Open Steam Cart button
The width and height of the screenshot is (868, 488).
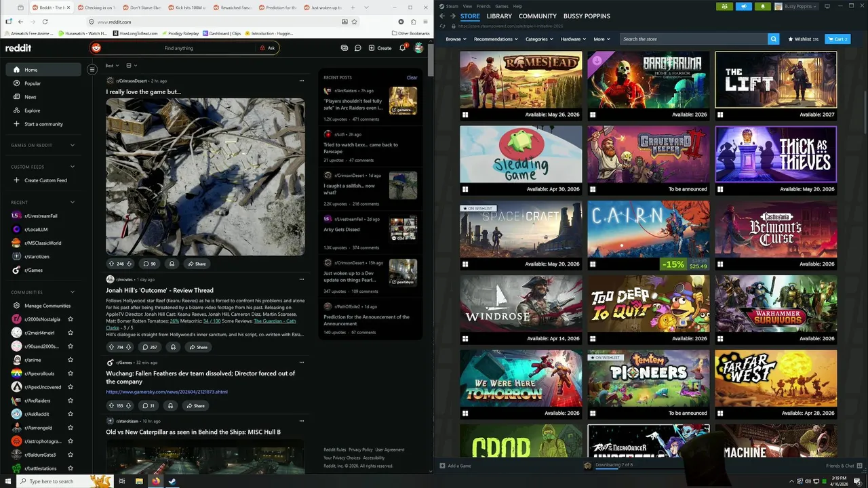[837, 39]
